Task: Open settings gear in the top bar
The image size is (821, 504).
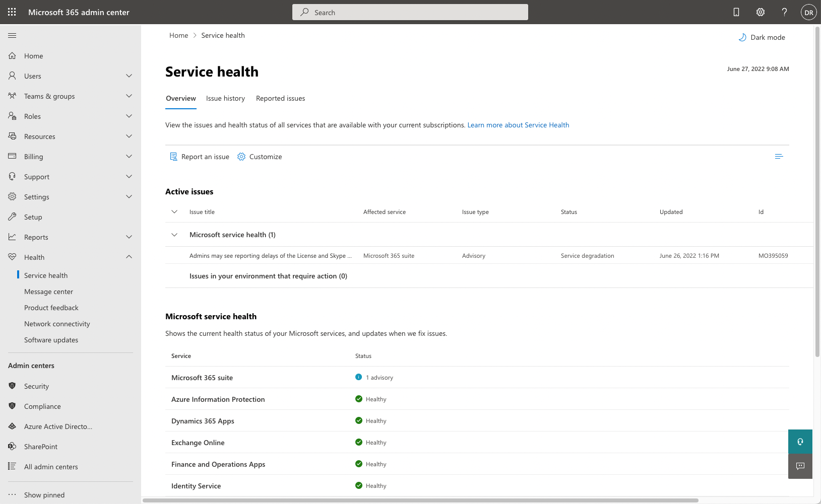Action: (x=761, y=12)
